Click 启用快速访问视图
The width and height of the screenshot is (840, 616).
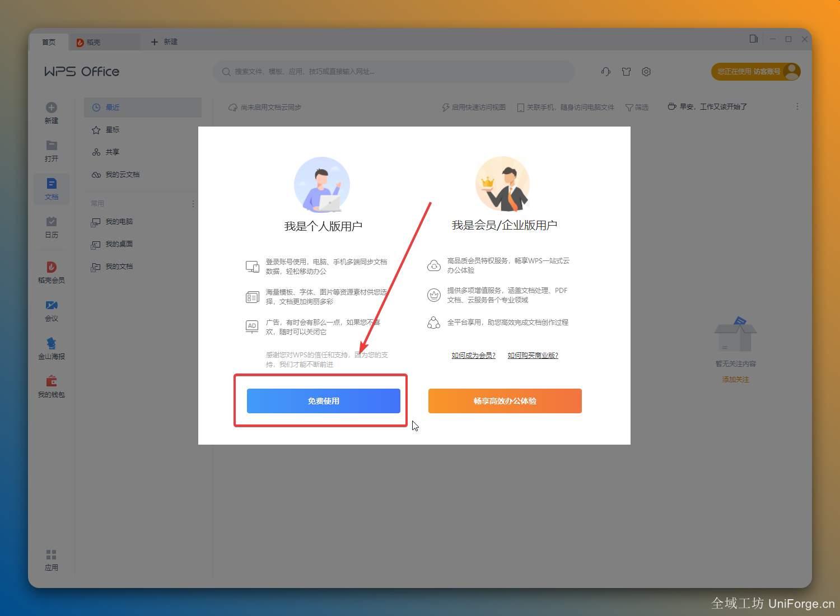click(x=474, y=107)
